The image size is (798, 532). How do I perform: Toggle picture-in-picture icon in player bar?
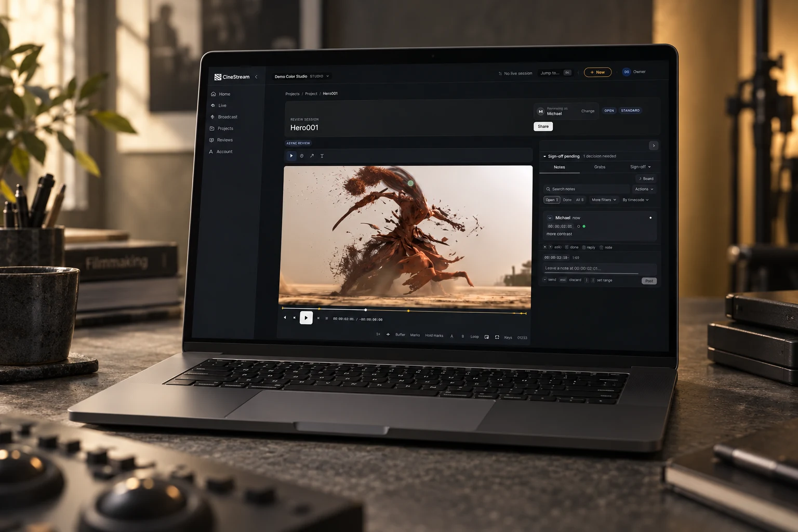click(487, 337)
